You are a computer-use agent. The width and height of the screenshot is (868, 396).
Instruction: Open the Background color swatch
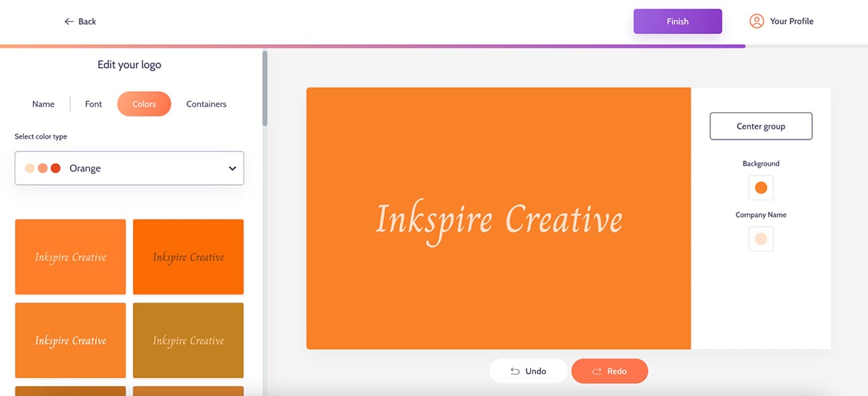pos(761,188)
